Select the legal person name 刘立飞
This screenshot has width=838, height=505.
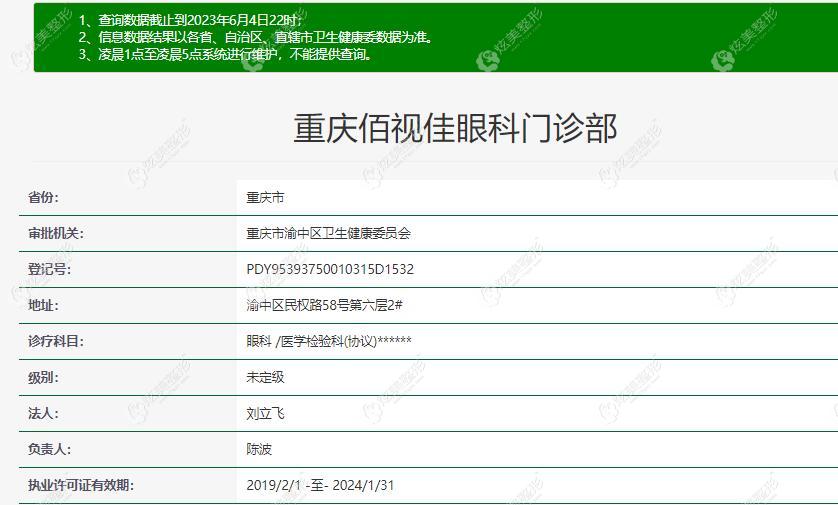265,414
